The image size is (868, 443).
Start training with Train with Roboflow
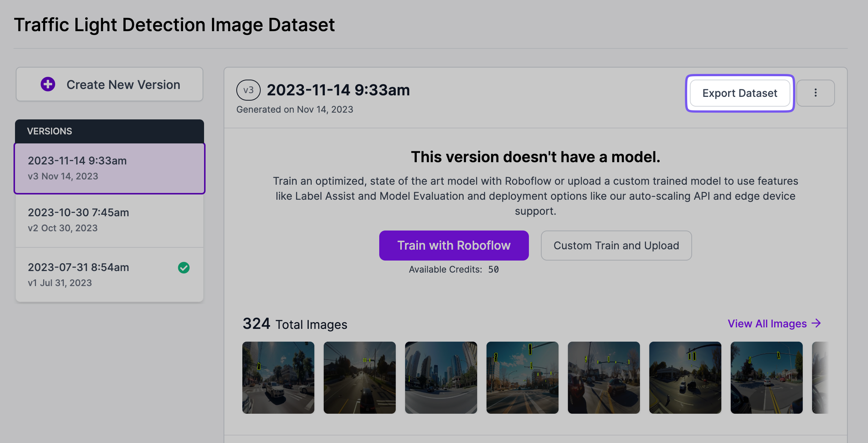point(454,246)
